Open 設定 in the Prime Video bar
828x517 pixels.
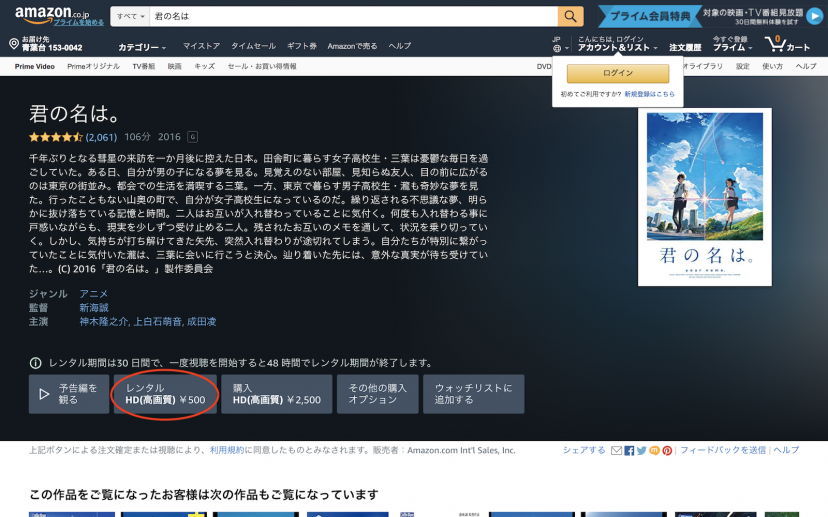click(x=743, y=67)
